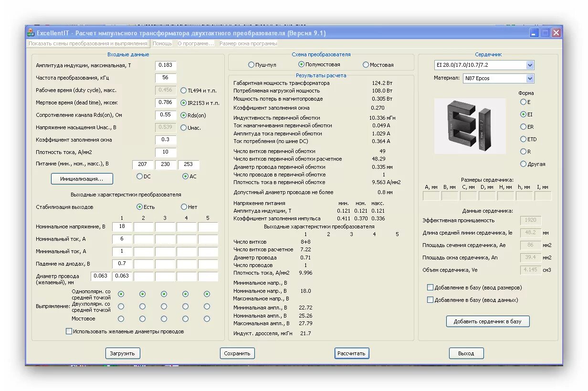Click the core cross-section Ae field '86'

(x=530, y=245)
